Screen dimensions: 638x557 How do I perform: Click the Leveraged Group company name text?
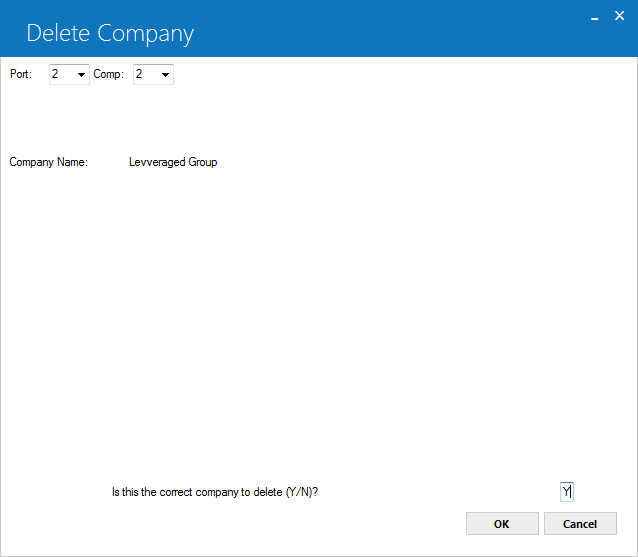tap(173, 162)
